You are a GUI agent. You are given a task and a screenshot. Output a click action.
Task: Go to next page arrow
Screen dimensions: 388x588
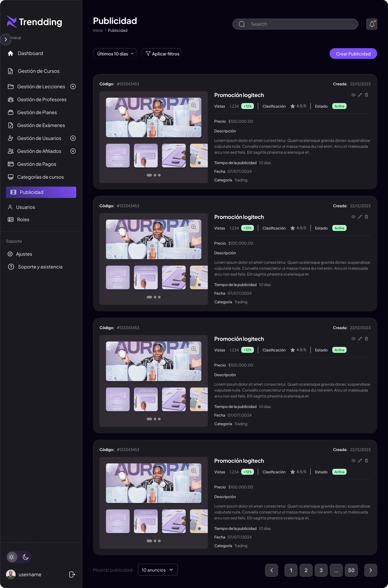[x=370, y=570]
